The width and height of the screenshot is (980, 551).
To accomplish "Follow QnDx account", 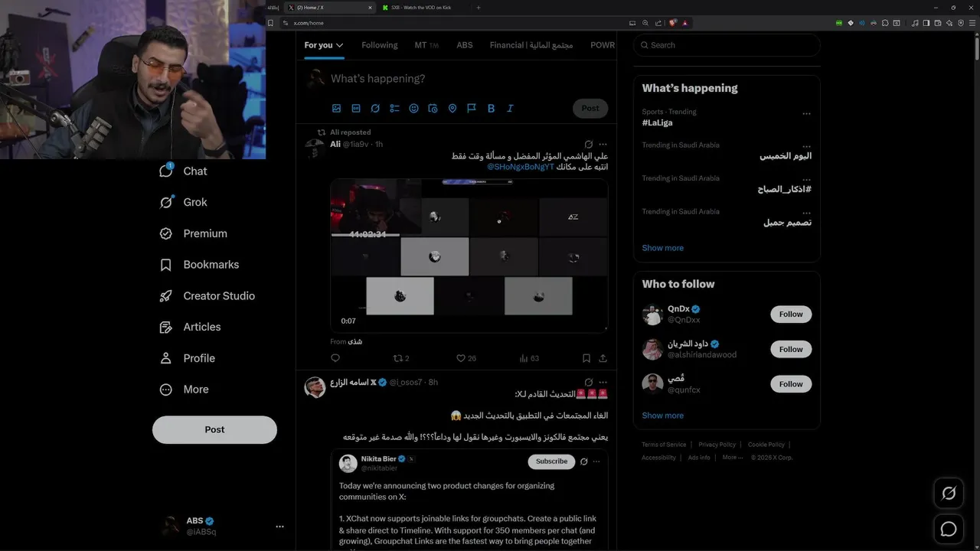I will tap(791, 315).
